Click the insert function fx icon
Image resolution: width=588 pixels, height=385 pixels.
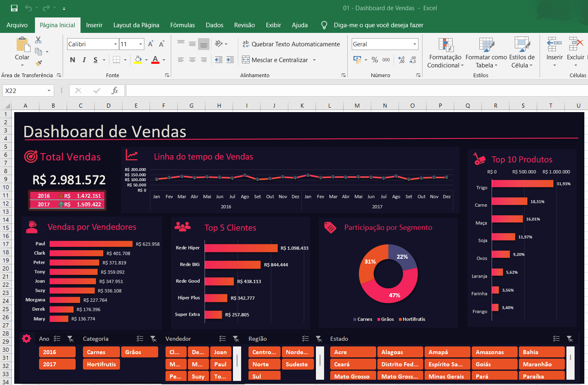115,91
